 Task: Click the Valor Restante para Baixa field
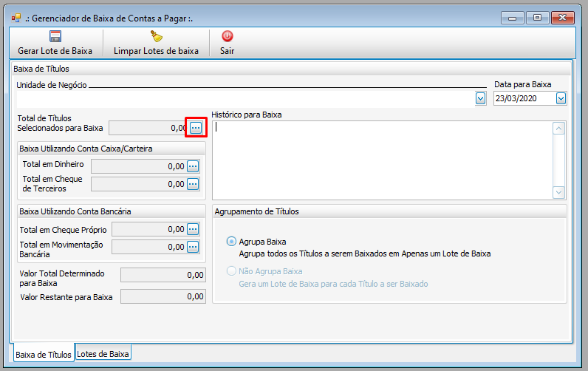[x=163, y=296]
